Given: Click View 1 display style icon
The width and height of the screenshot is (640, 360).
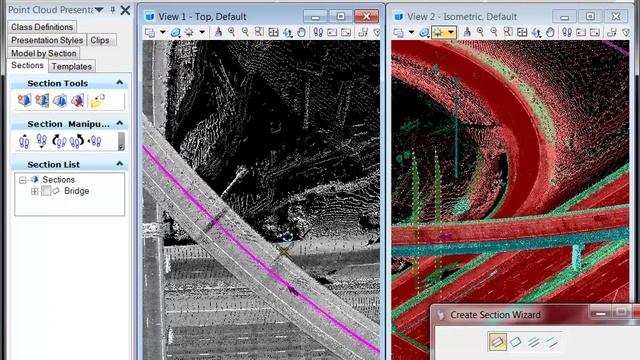Looking at the screenshot, I should pyautogui.click(x=176, y=32).
